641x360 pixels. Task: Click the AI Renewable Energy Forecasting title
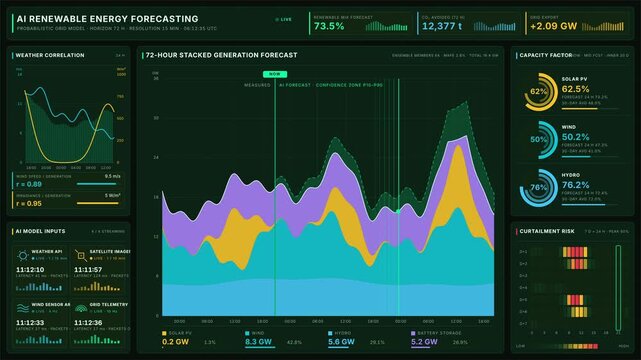click(108, 19)
